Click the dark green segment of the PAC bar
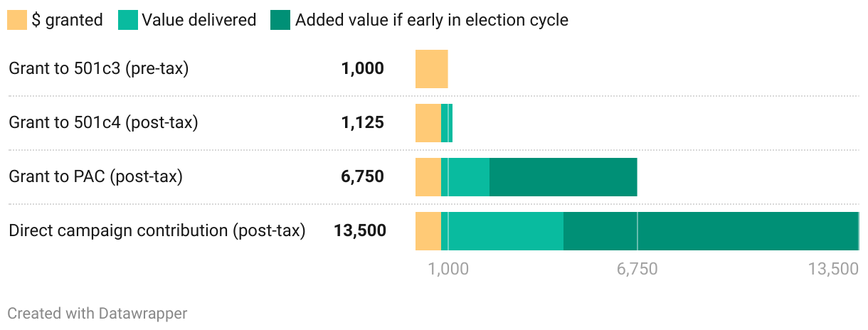The height and width of the screenshot is (330, 868). tap(563, 177)
